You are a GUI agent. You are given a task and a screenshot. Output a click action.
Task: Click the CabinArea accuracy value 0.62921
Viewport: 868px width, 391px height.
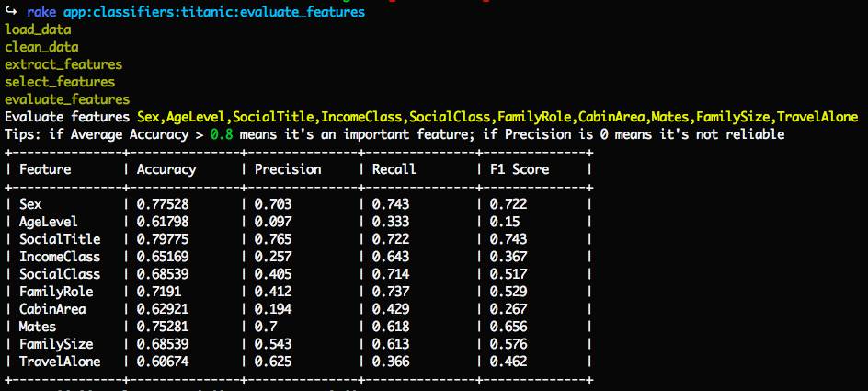pos(163,309)
